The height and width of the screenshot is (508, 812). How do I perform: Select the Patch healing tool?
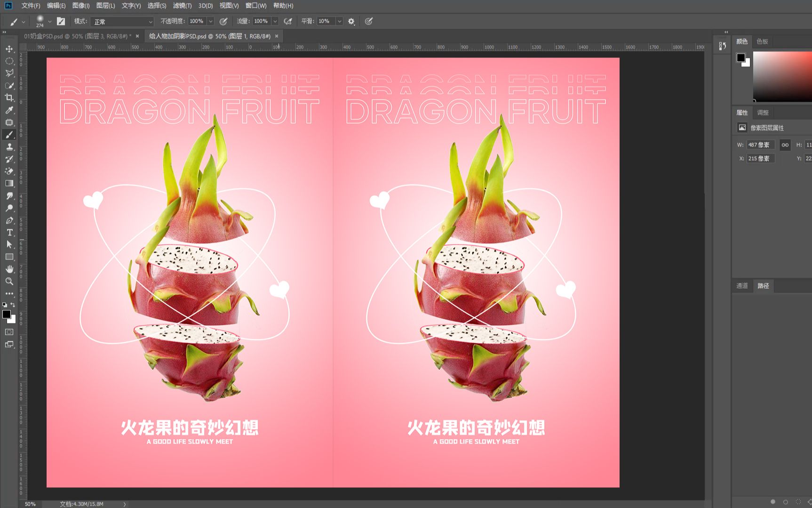(9, 122)
